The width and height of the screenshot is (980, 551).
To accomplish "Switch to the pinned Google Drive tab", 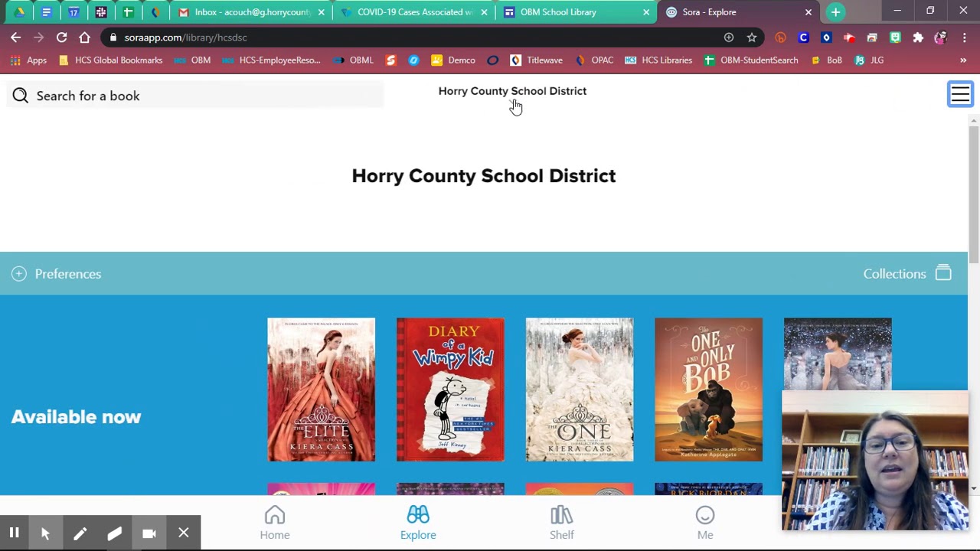I will pyautogui.click(x=19, y=12).
